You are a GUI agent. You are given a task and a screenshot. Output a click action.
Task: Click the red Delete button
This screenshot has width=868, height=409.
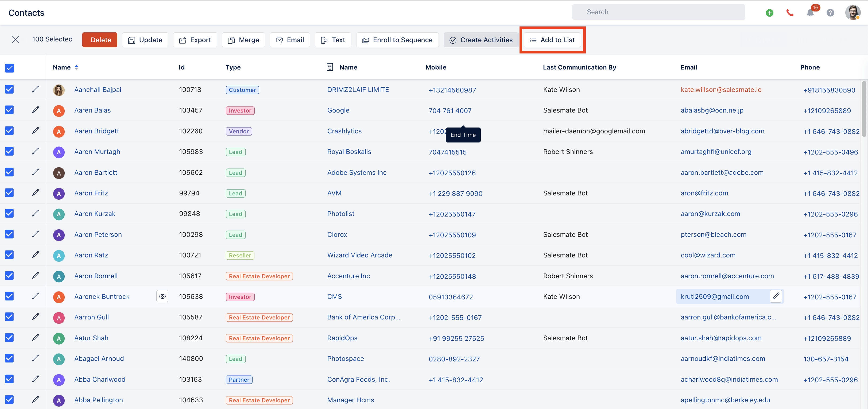[100, 40]
